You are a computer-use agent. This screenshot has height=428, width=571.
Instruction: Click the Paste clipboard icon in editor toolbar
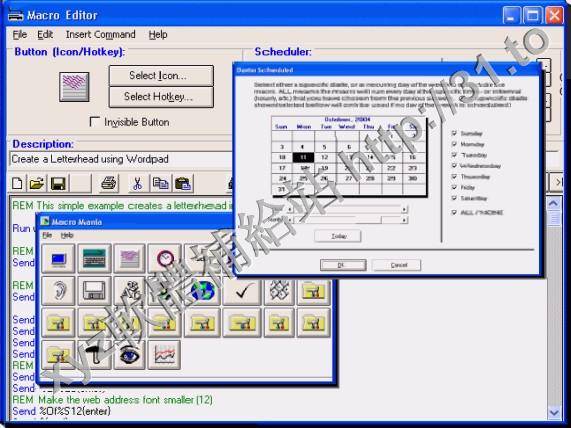[183, 183]
